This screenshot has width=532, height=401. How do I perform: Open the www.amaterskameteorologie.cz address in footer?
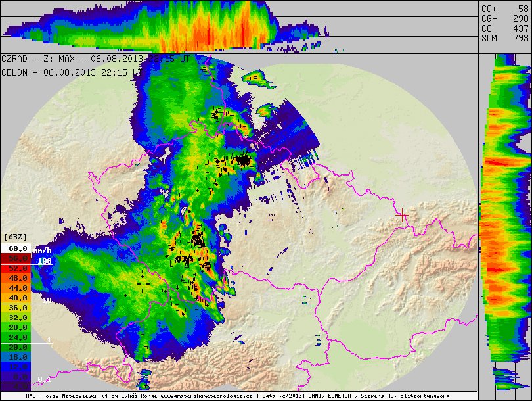coord(206,396)
